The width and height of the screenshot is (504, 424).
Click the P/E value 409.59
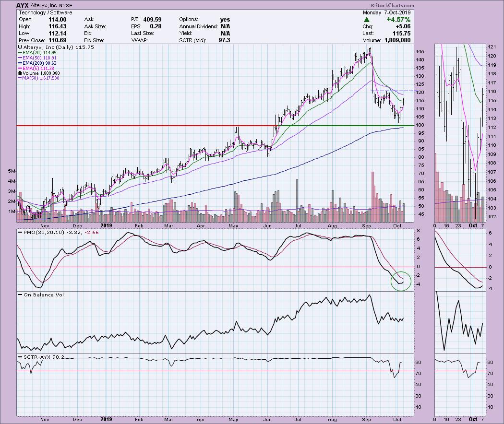[x=152, y=20]
